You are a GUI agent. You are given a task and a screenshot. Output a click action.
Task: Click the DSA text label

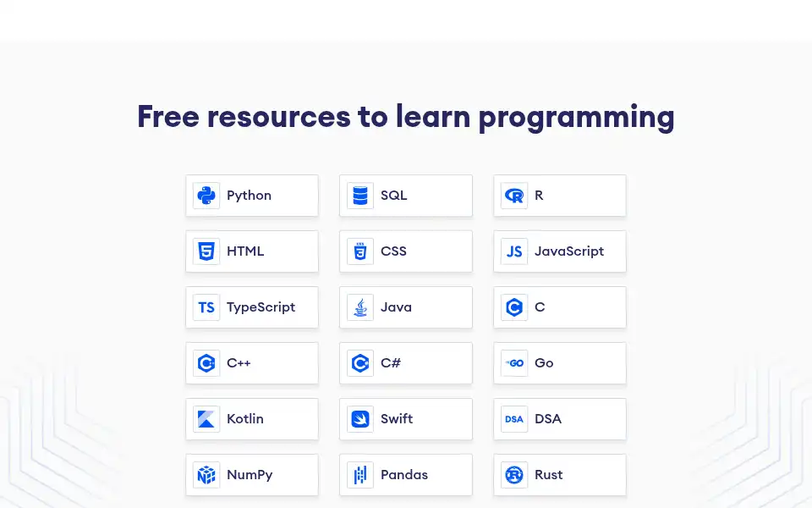[548, 419]
